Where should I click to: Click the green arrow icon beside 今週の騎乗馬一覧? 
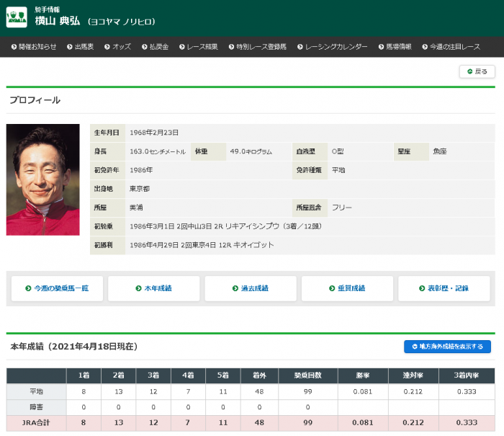[28, 288]
